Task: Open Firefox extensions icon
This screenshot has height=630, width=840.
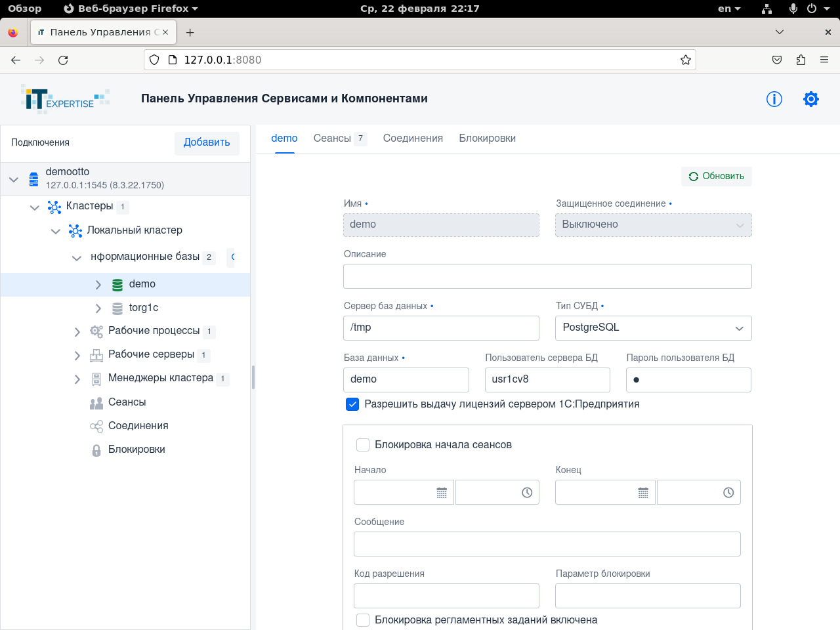Action: pos(801,60)
